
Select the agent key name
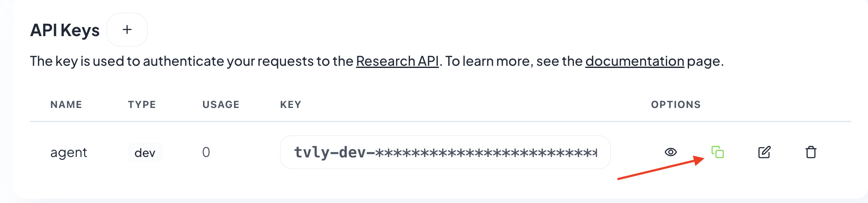coord(69,153)
